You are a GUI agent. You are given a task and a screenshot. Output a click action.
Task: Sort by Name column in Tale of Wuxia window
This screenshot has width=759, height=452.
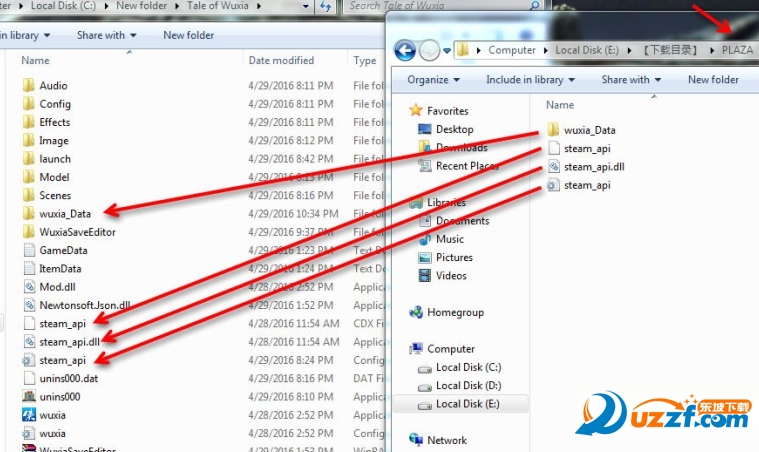[35, 60]
